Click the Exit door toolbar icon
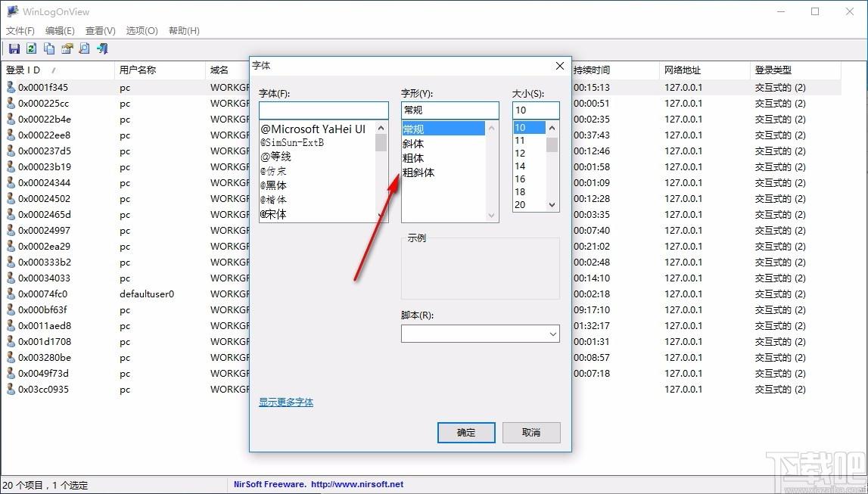 102,49
